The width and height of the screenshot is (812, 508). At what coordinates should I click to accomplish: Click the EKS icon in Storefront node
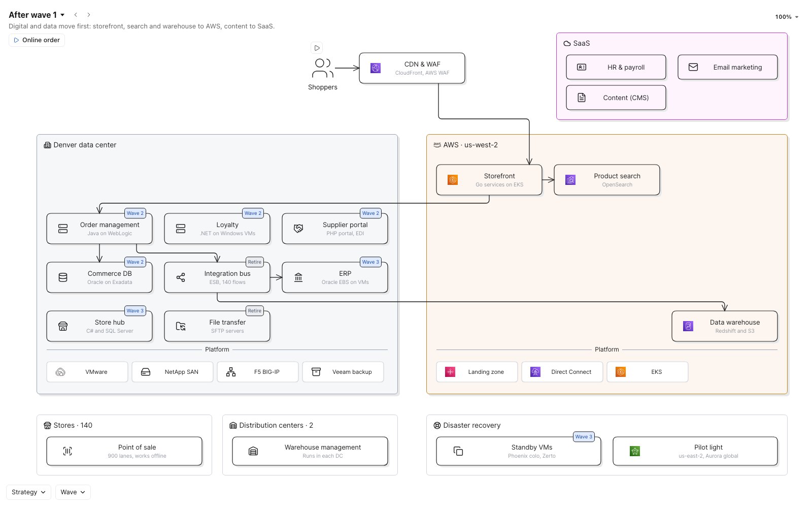[x=453, y=180]
